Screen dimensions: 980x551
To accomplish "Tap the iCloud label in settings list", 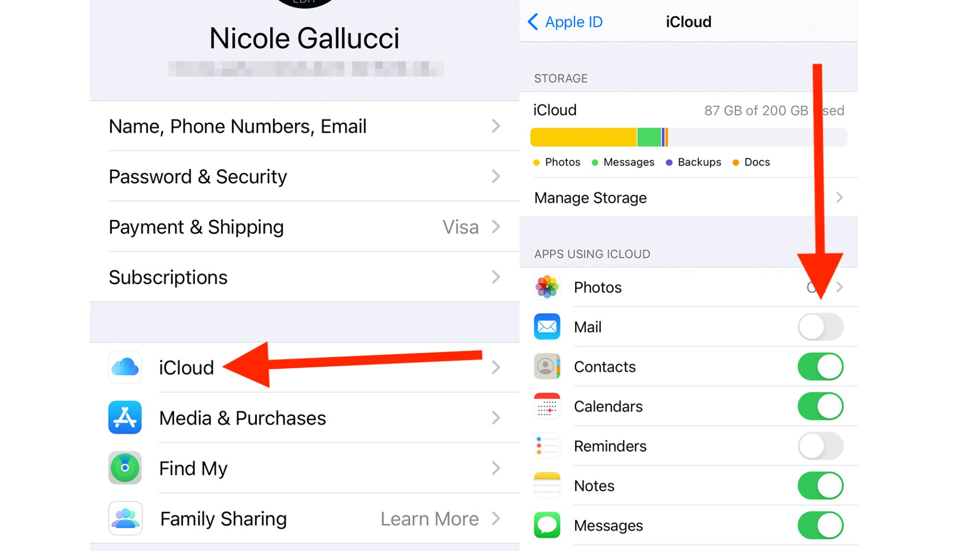I will pos(186,368).
